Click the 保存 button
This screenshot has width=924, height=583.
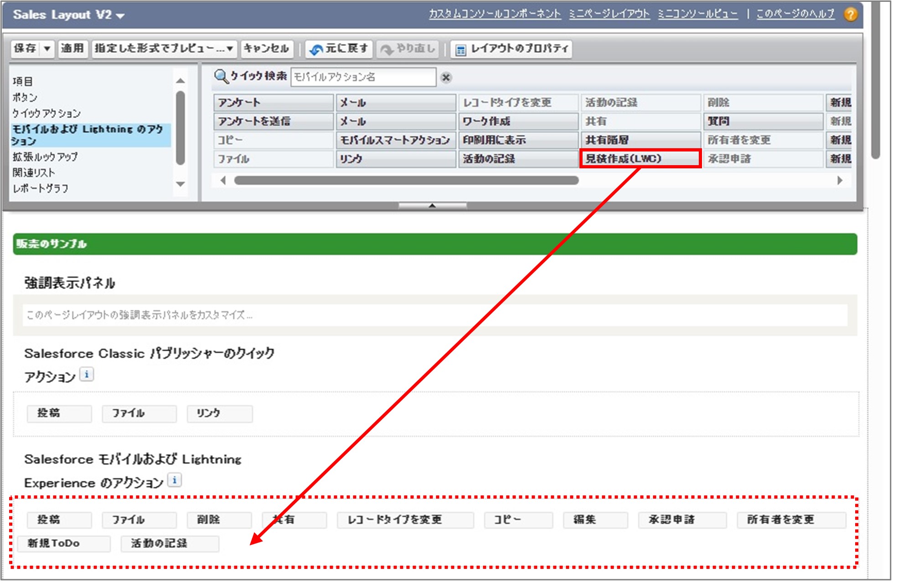point(26,48)
